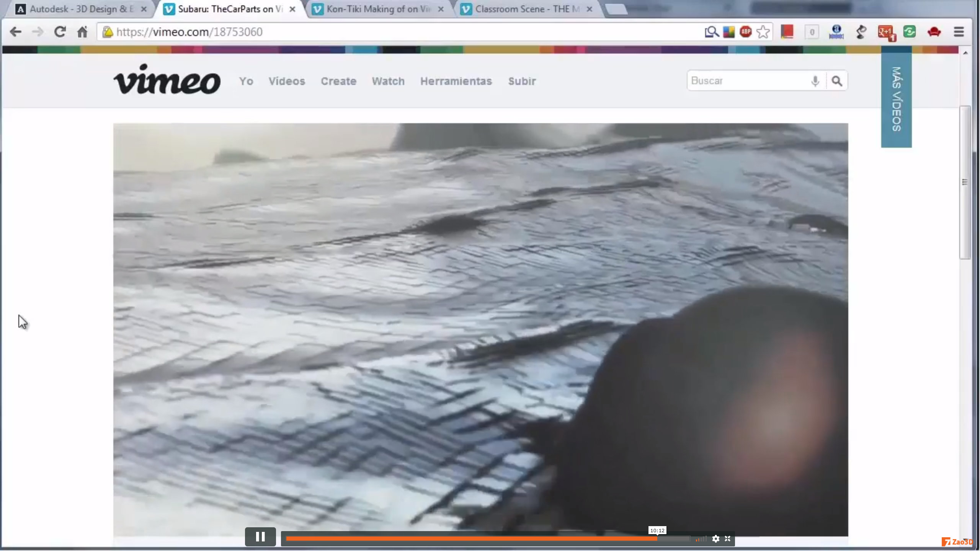980x551 pixels.
Task: Open the Chrome hamburger menu
Action: pos(959,32)
